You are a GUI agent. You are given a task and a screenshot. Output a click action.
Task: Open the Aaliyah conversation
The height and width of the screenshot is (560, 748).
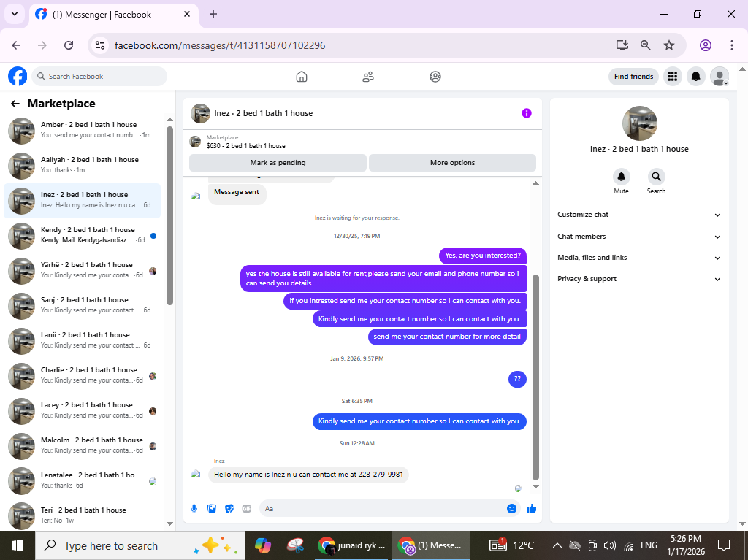82,165
